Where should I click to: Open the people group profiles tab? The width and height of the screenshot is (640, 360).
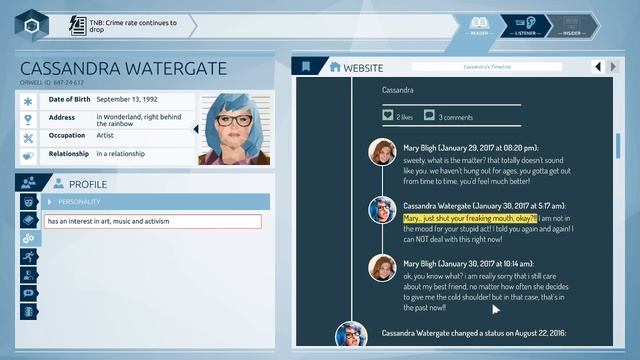29,182
